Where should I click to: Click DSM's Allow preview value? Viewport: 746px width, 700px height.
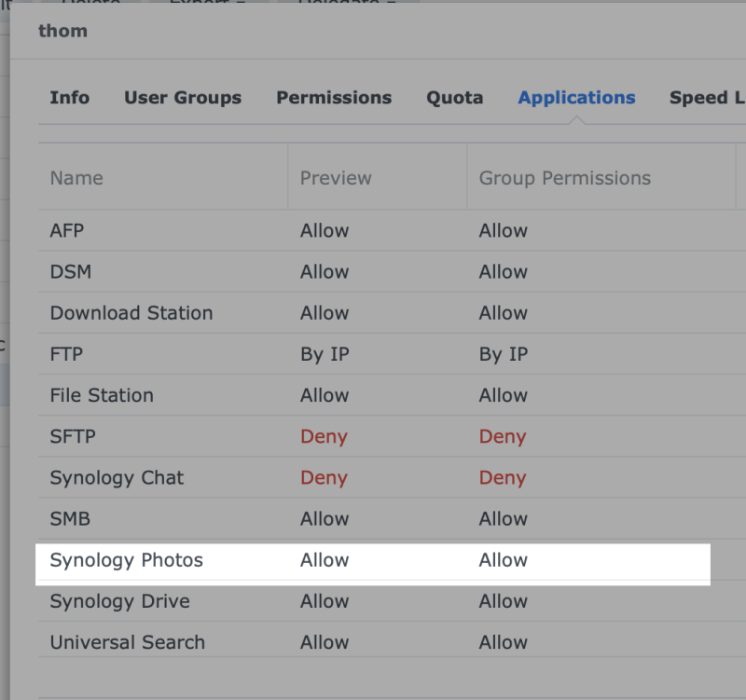point(325,272)
